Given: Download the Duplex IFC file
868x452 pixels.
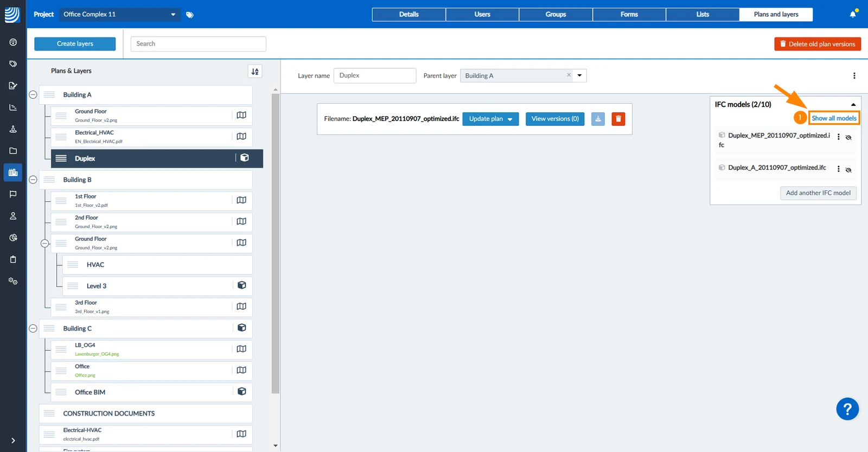Looking at the screenshot, I should pos(598,119).
